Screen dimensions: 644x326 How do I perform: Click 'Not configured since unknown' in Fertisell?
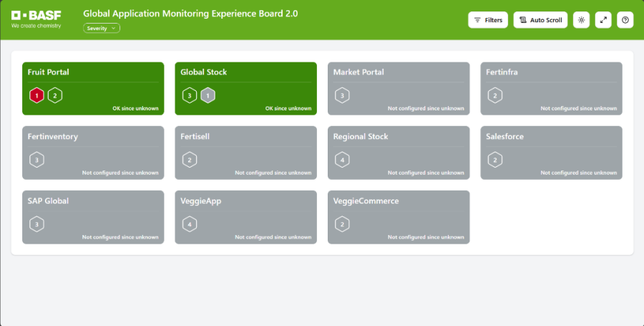(x=273, y=173)
